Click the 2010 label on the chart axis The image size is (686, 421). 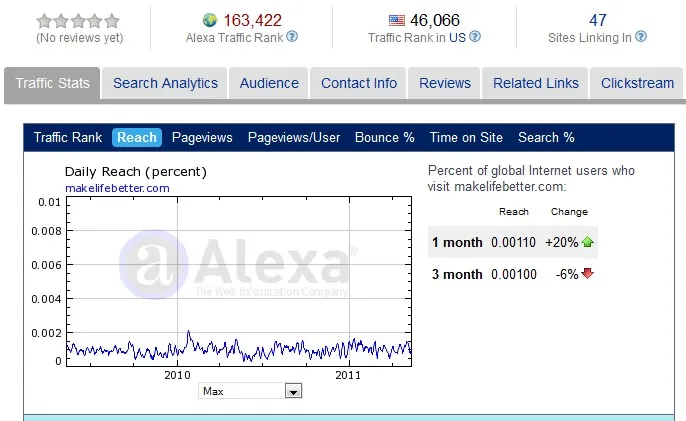tap(177, 375)
